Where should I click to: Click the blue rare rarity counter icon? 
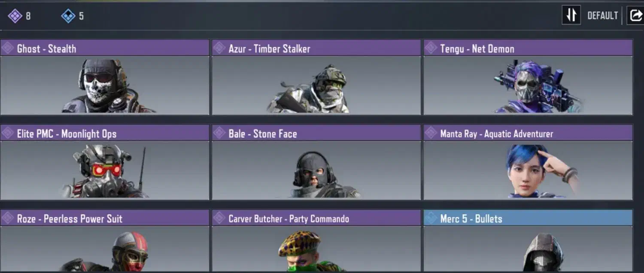[68, 16]
